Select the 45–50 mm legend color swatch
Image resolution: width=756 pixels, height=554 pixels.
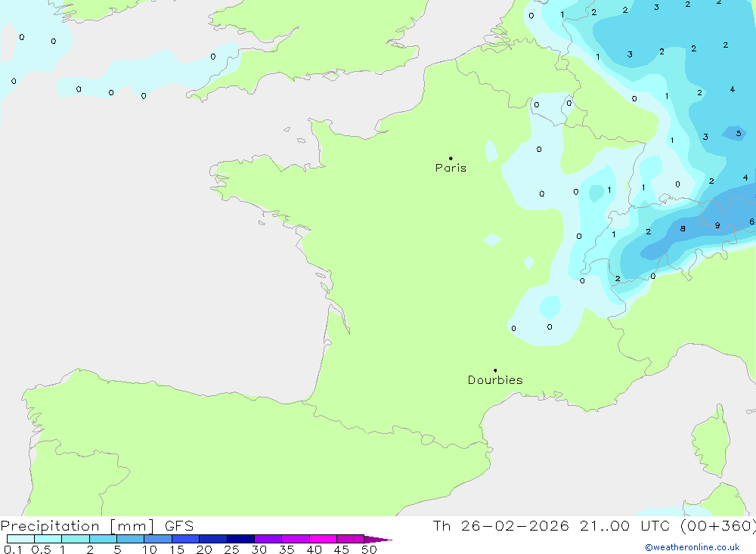(351, 539)
